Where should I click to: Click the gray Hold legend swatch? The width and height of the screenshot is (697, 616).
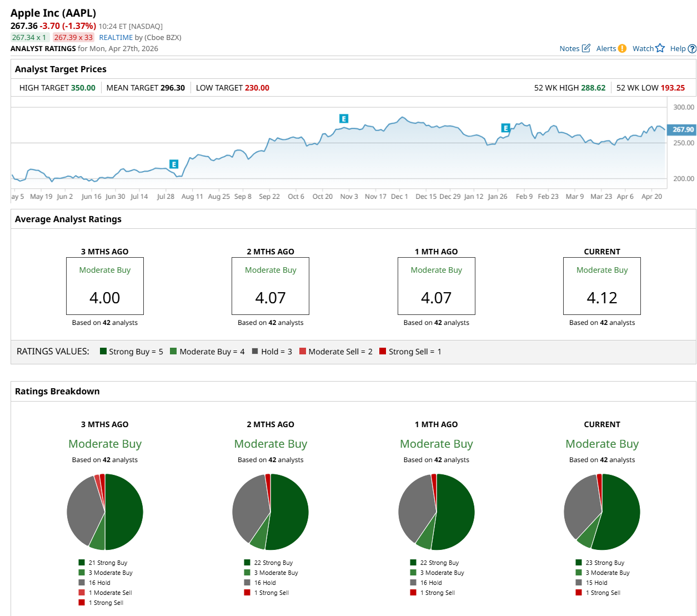tap(255, 351)
